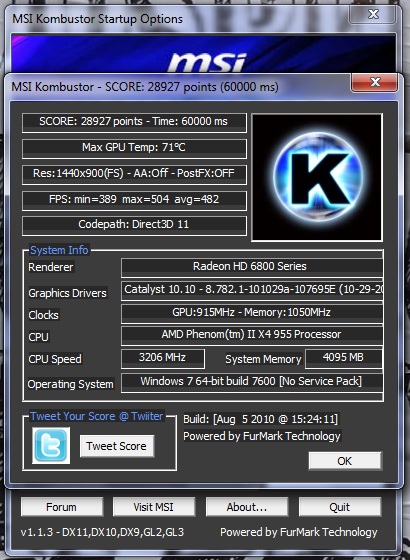The height and width of the screenshot is (560, 410).
Task: Select the Graphics Drivers Catalyst field
Action: (x=252, y=290)
